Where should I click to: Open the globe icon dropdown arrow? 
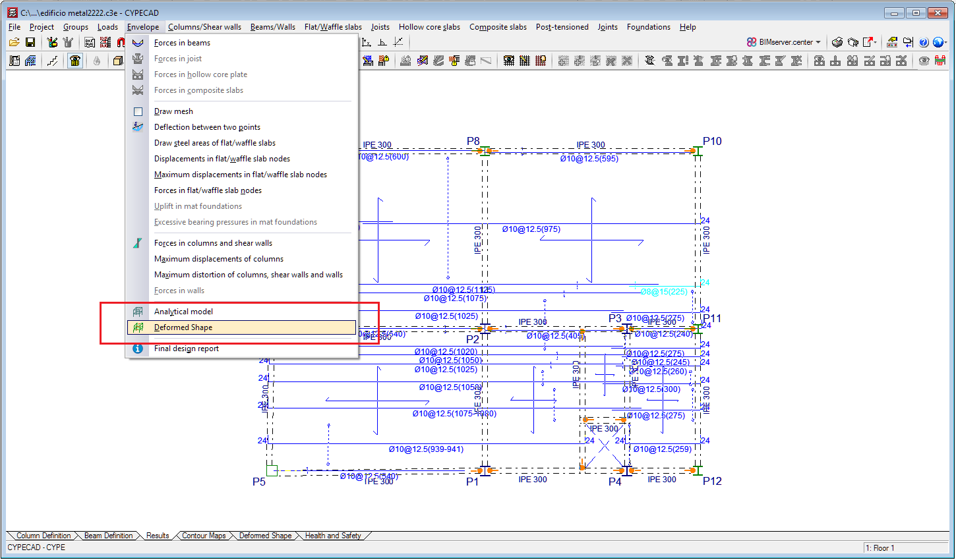(946, 43)
